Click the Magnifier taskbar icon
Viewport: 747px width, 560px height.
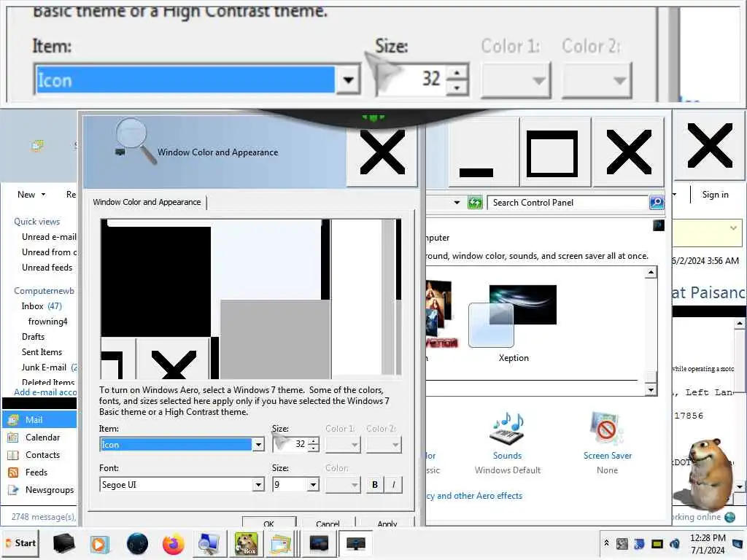pyautogui.click(x=208, y=544)
